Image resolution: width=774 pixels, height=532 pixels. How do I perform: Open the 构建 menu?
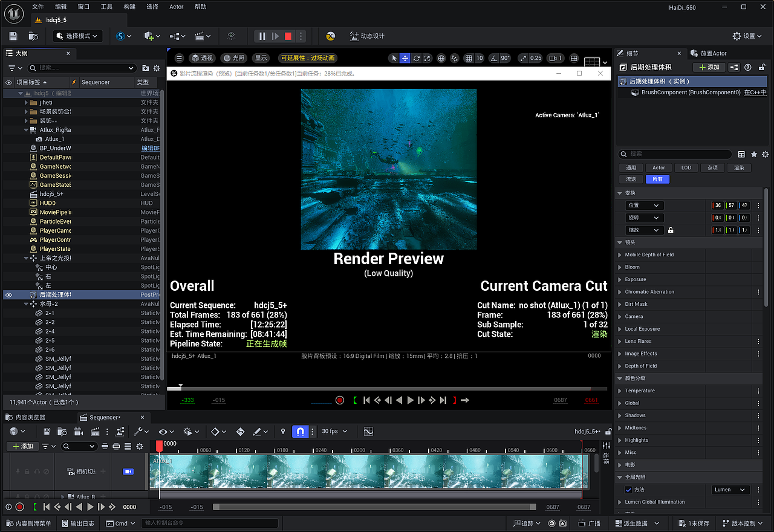pos(129,7)
